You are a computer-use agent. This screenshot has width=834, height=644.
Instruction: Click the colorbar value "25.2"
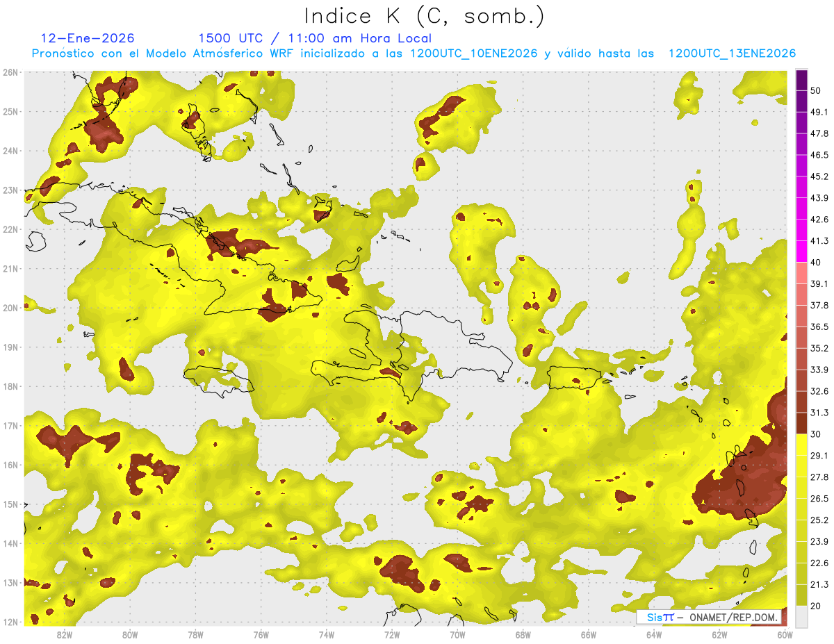(819, 520)
